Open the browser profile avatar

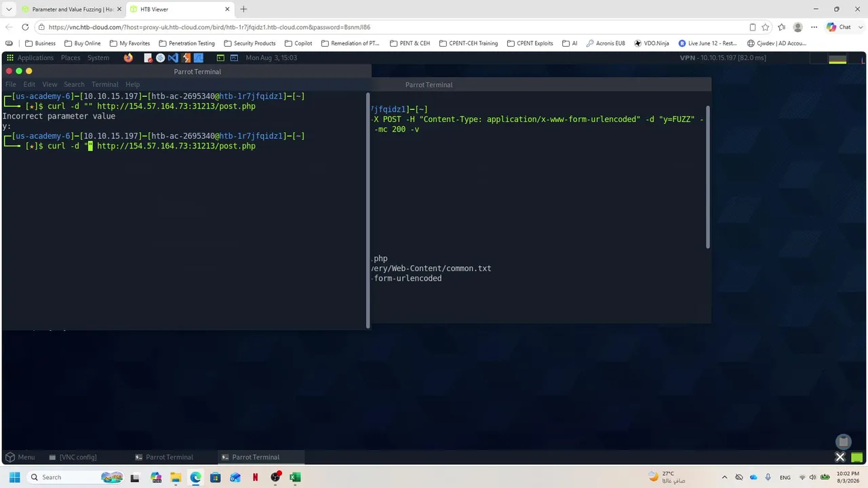(798, 27)
